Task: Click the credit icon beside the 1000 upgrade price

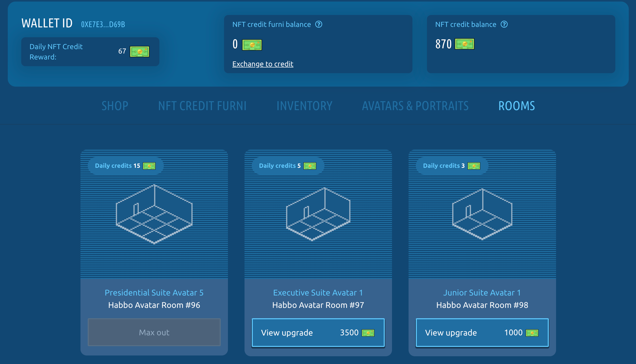Action: pyautogui.click(x=532, y=333)
